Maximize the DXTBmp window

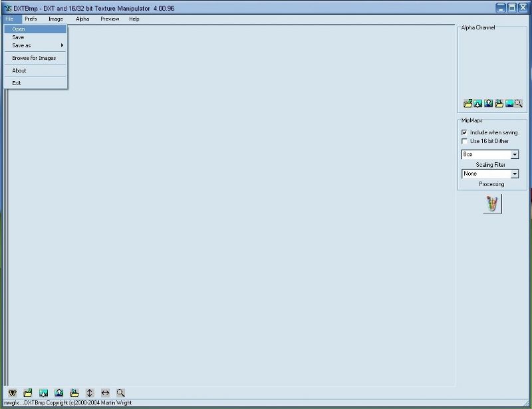coord(512,8)
